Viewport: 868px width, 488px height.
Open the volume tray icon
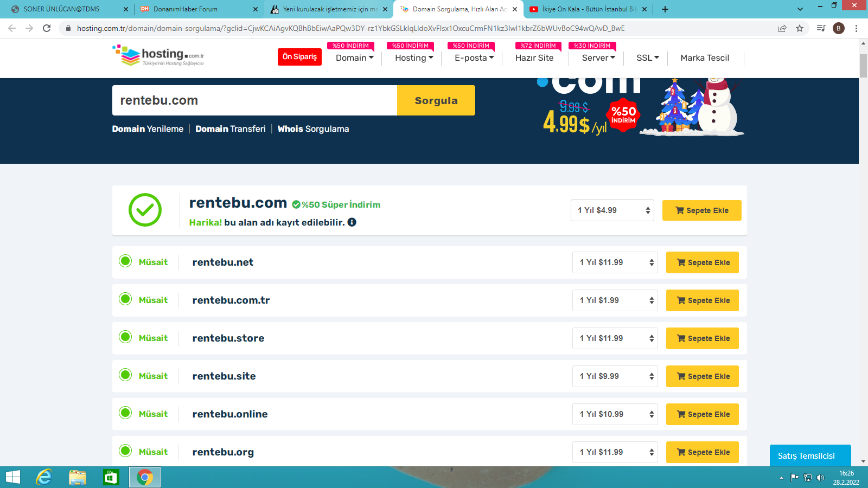(820, 478)
